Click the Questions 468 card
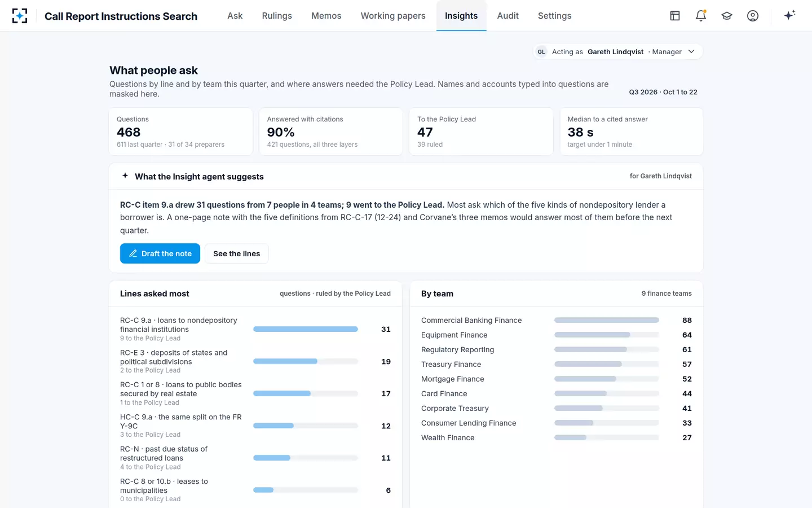 coord(180,132)
